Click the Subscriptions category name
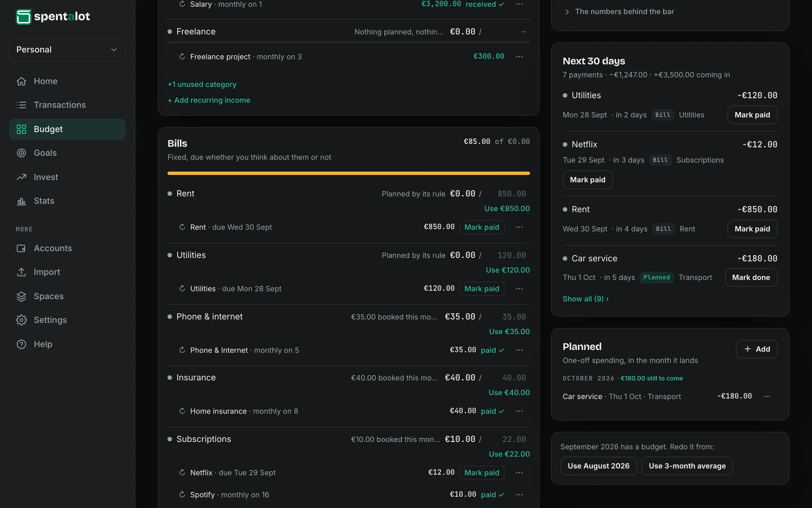This screenshot has height=508, width=812. pos(204,439)
